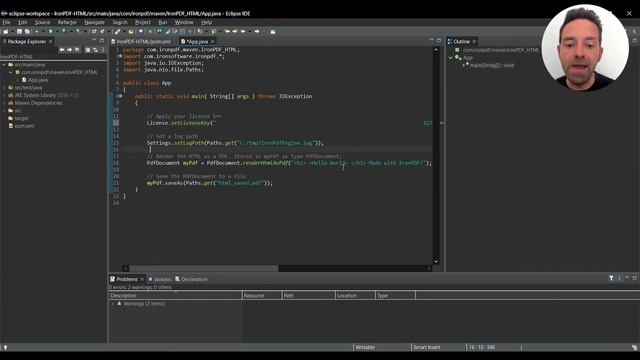Sort Problems by Description column header
The width and height of the screenshot is (640, 360).
click(176, 295)
